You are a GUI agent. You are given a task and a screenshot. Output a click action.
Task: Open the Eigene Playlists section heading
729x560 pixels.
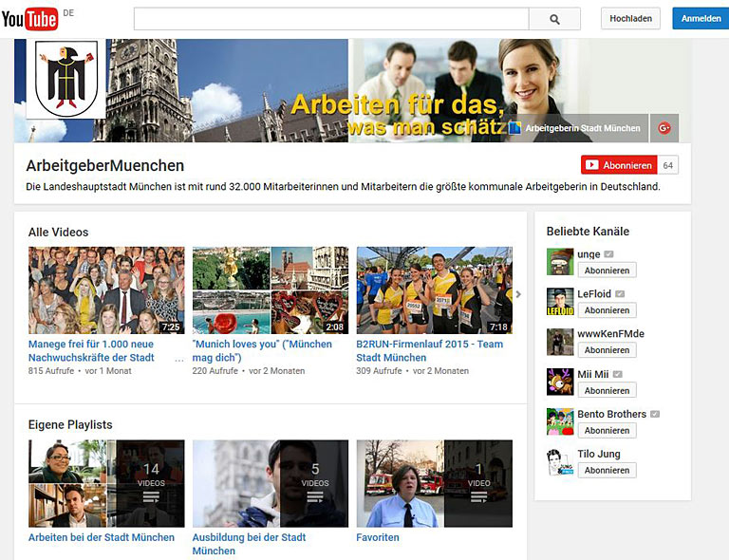(x=70, y=424)
